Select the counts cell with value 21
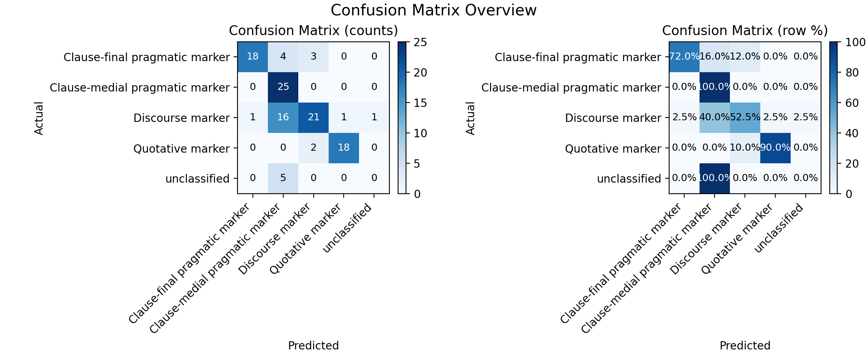 pyautogui.click(x=314, y=118)
